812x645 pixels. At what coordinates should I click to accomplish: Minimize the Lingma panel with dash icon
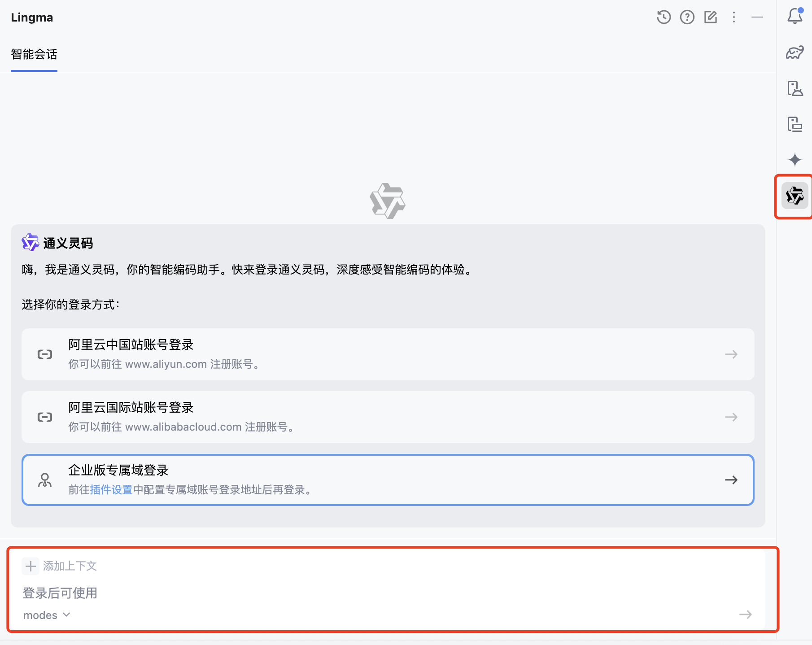point(757,17)
